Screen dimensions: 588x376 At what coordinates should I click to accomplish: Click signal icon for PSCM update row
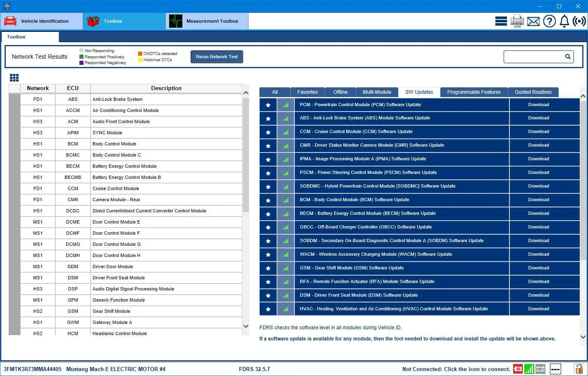pos(286,173)
